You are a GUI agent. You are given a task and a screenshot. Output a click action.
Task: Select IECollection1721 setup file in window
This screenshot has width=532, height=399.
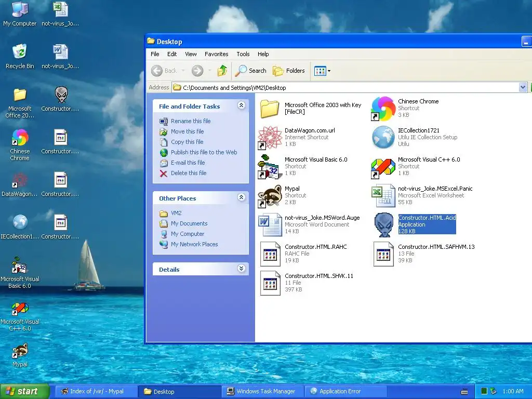coord(415,137)
